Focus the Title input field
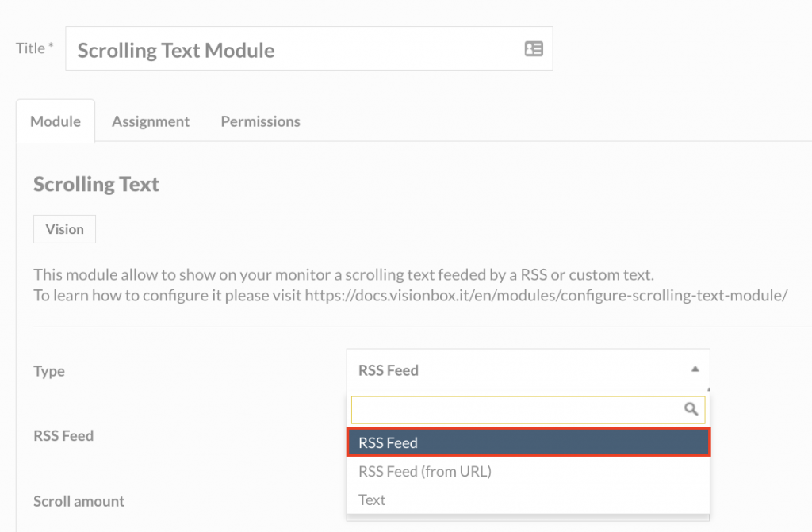812x532 pixels. click(309, 48)
